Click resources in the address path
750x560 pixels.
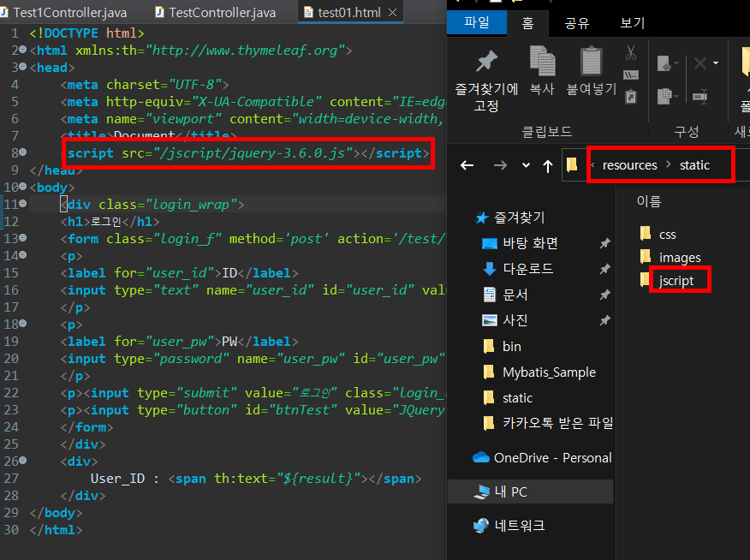pyautogui.click(x=629, y=165)
